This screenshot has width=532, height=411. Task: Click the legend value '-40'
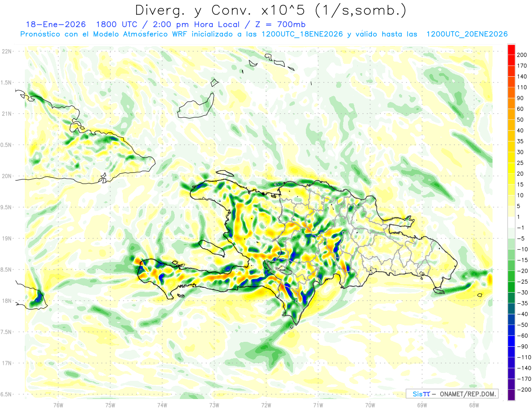click(x=522, y=314)
